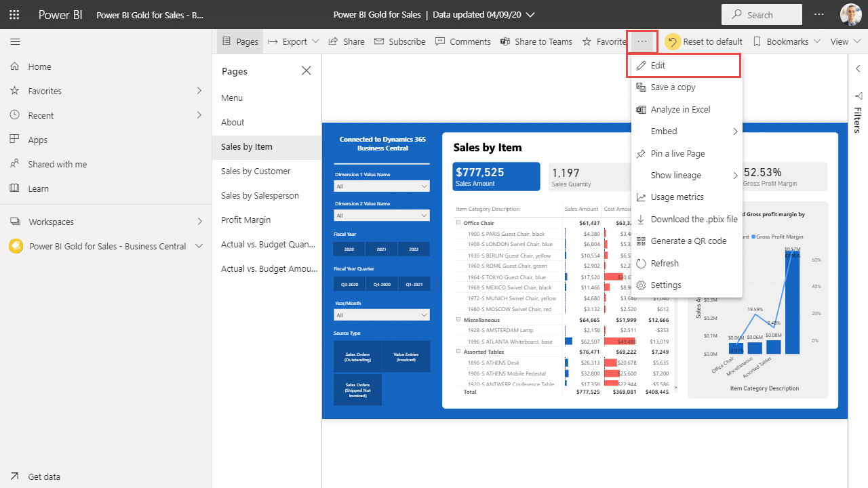Open header more options ellipsis
The image size is (868, 488).
click(x=819, y=14)
